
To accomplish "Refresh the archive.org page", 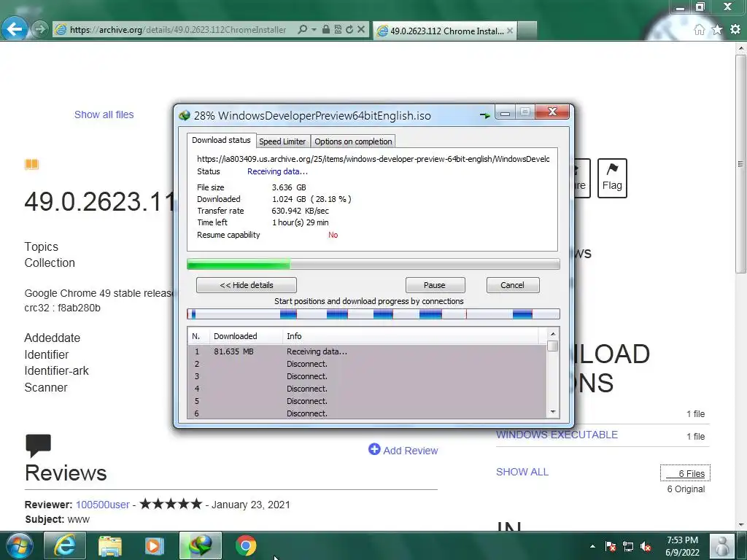I will [x=349, y=29].
